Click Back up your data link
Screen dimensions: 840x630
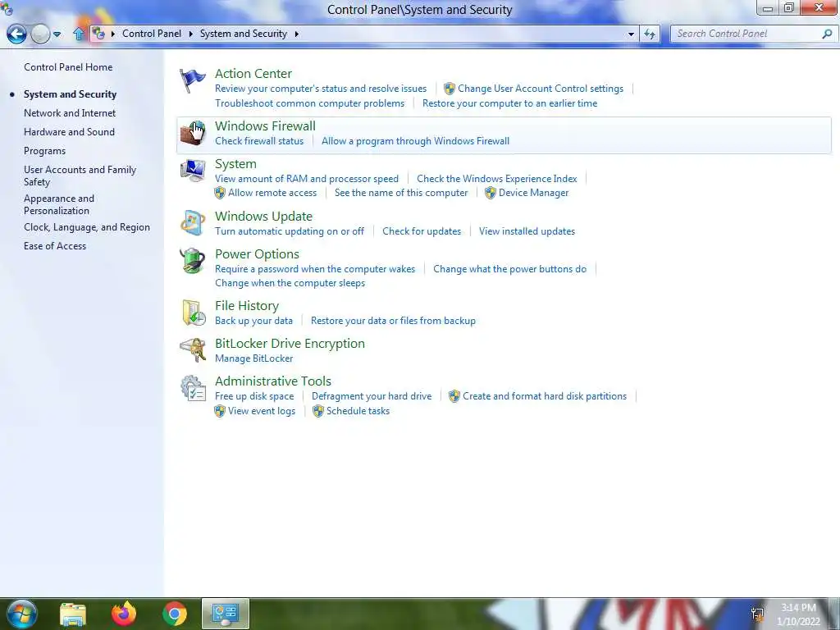(x=254, y=321)
